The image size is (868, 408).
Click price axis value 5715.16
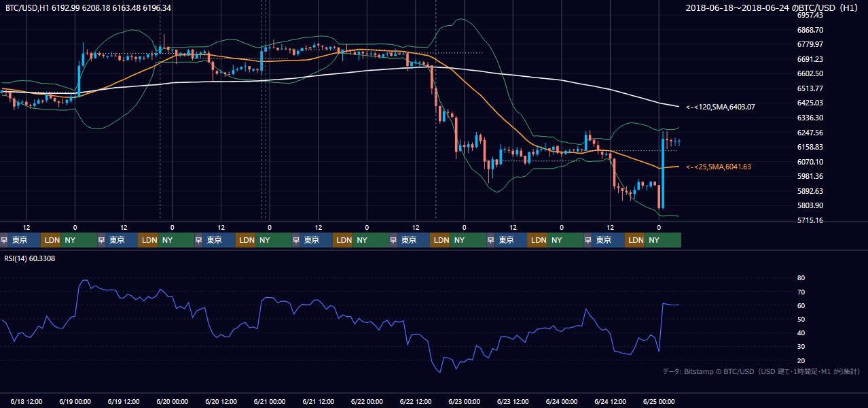(810, 220)
